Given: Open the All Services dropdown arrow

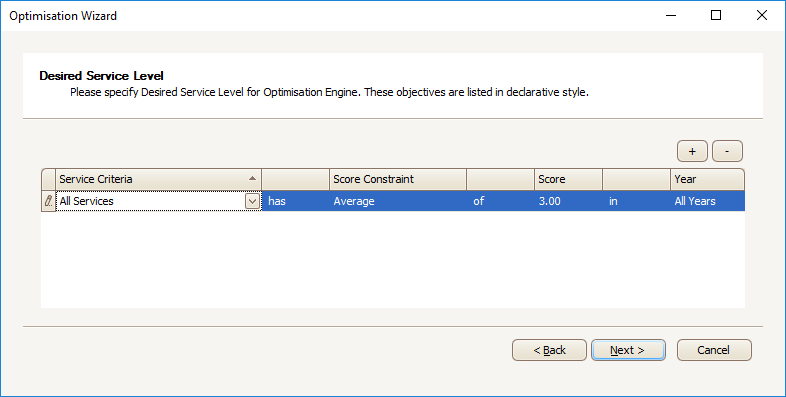Looking at the screenshot, I should click(252, 202).
